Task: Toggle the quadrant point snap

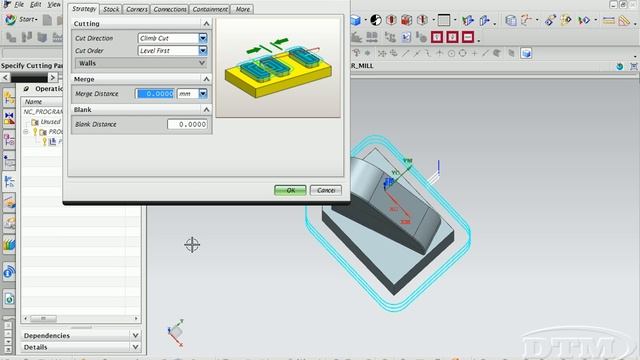Action: click(x=462, y=53)
